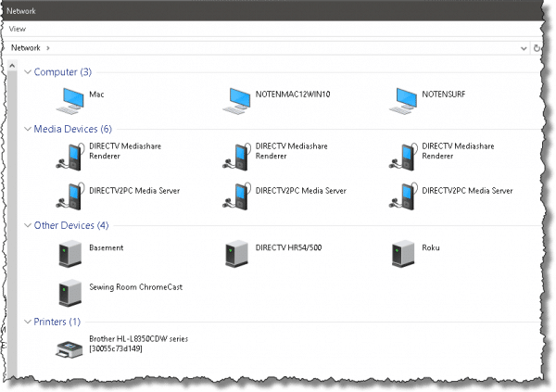Select the NOTENMAC12WIN10 computer icon
Screen dimensions: 556x392
click(236, 101)
